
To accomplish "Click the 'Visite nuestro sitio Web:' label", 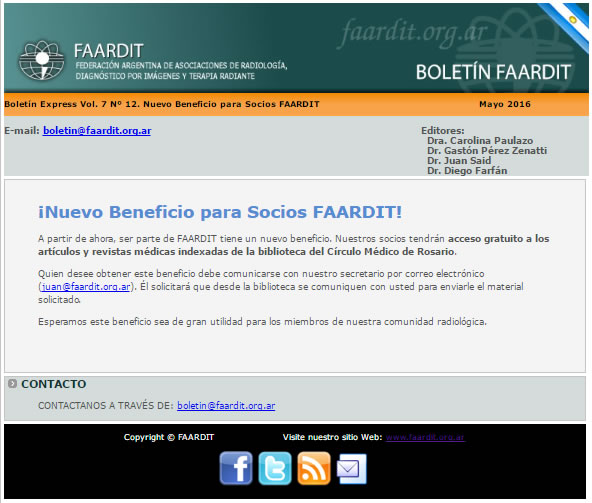I will 332,437.
